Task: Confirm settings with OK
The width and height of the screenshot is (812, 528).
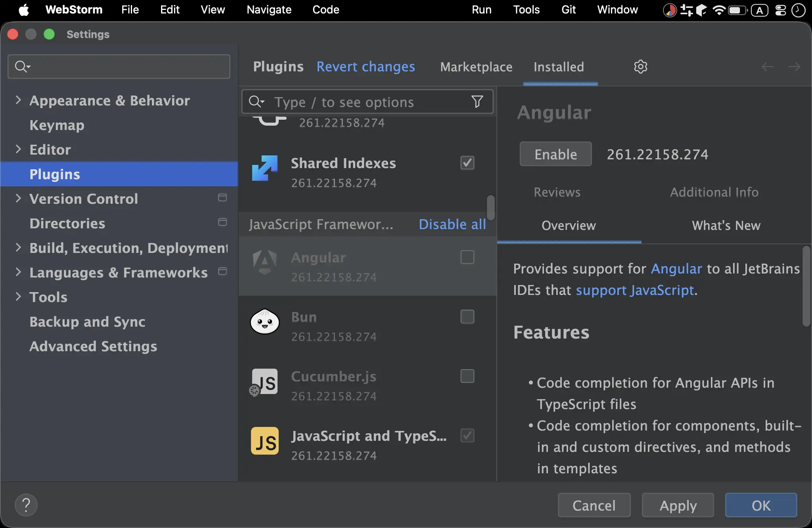Action: pos(761,505)
